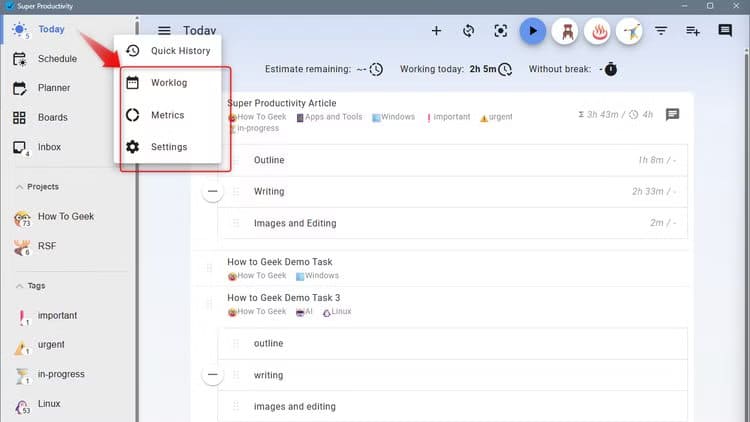Click urgent tag on article task

coord(496,117)
